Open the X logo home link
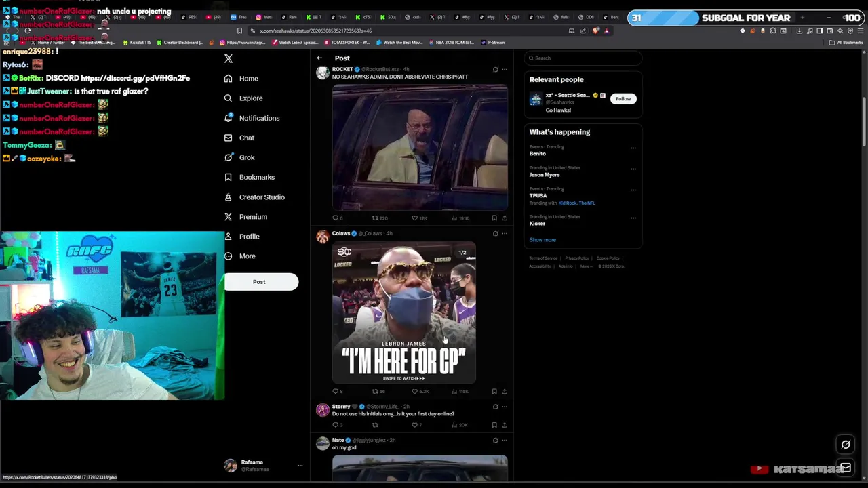 (229, 59)
